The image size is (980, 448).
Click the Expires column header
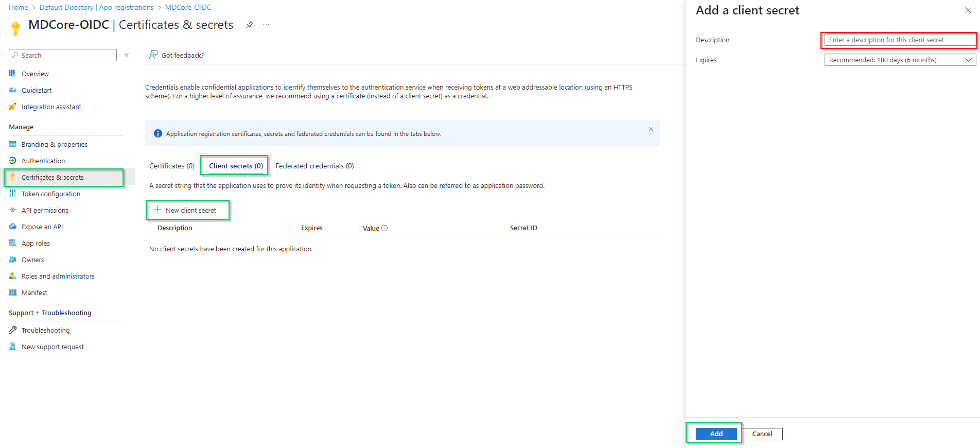pyautogui.click(x=312, y=228)
